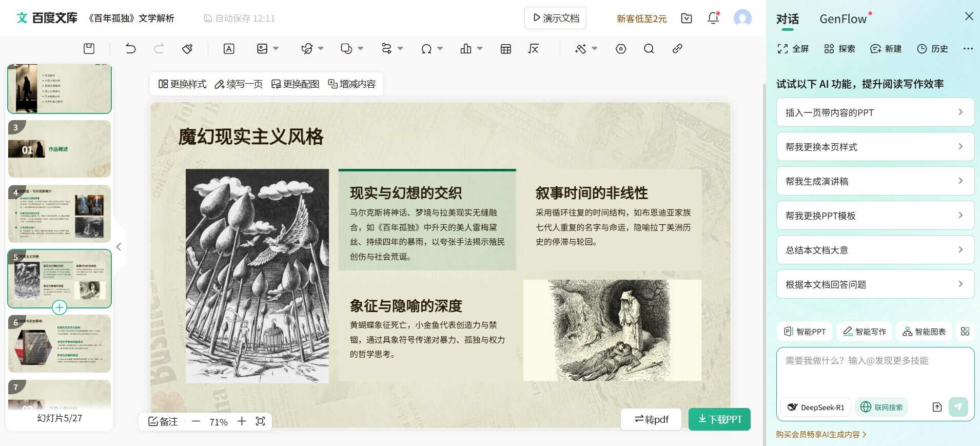This screenshot has width=980, height=446.
Task: Insert a text box with the A icon
Action: point(229,49)
